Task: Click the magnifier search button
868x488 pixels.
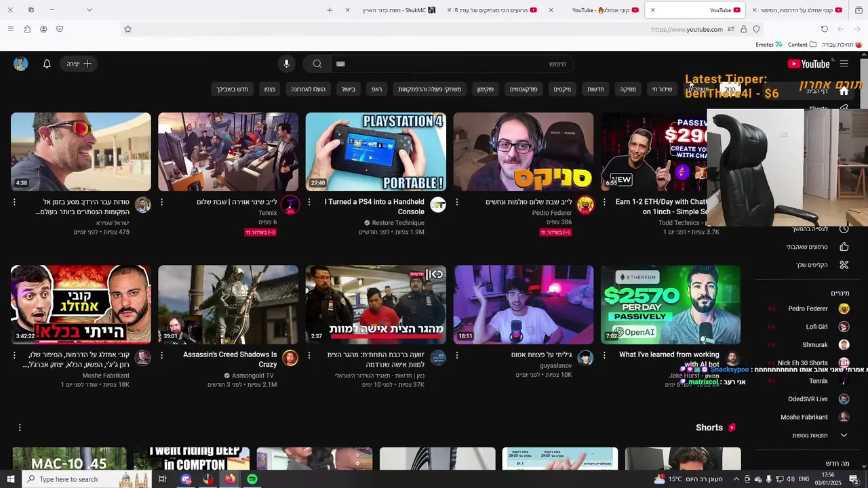Action: click(x=317, y=64)
